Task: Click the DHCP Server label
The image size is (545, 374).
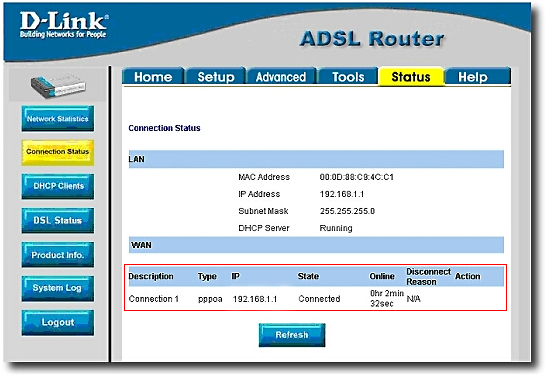Action: click(263, 228)
